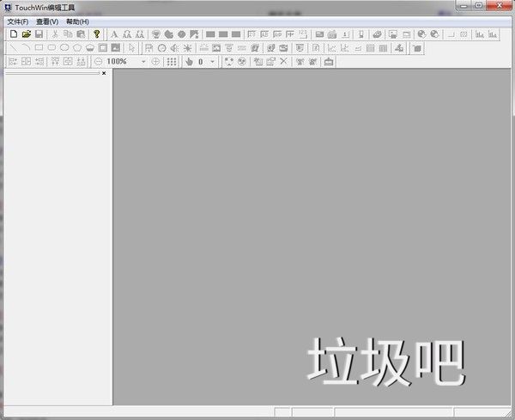The width and height of the screenshot is (515, 420).
Task: Click the first solid rectangle button icon
Action: pos(210,34)
